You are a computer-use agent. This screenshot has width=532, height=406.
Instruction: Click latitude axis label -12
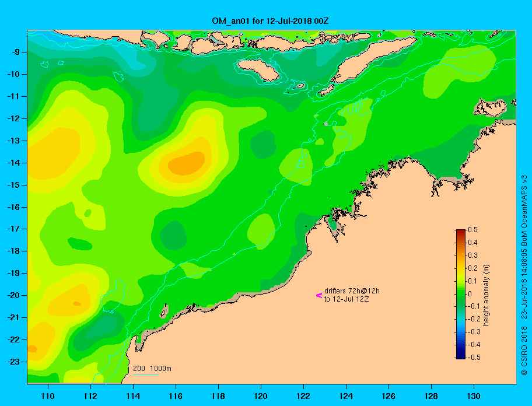[x=13, y=118]
